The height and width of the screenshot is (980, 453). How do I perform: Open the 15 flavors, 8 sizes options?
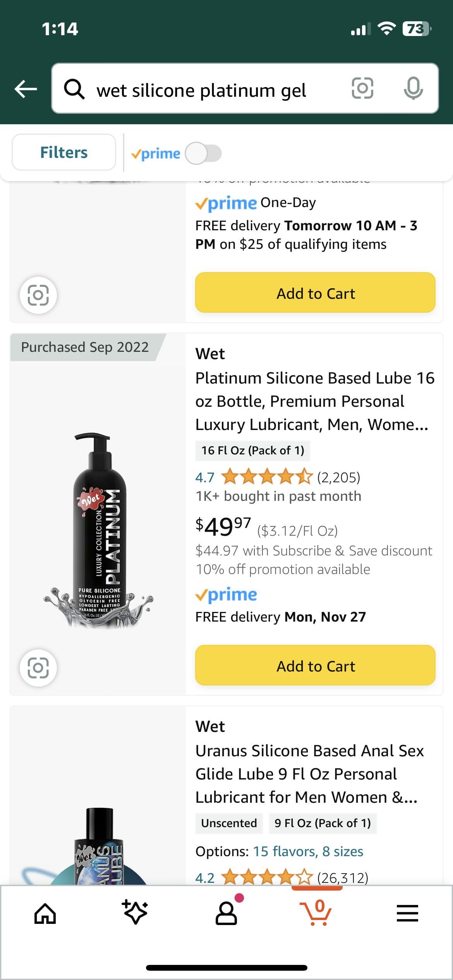tap(308, 852)
